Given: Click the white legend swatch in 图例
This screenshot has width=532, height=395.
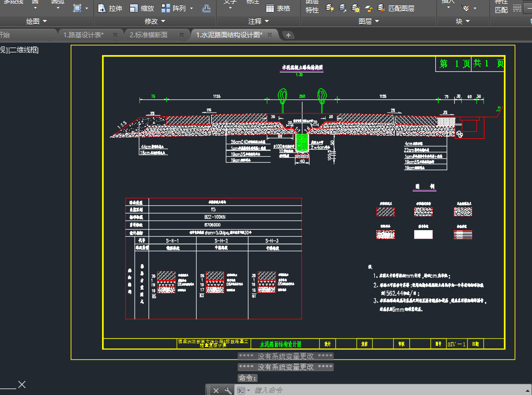Looking at the screenshot, I should pyautogui.click(x=423, y=235).
